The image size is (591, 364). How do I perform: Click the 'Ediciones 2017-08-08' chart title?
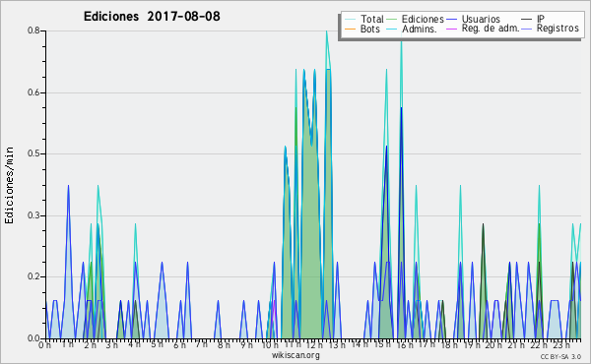tap(152, 17)
